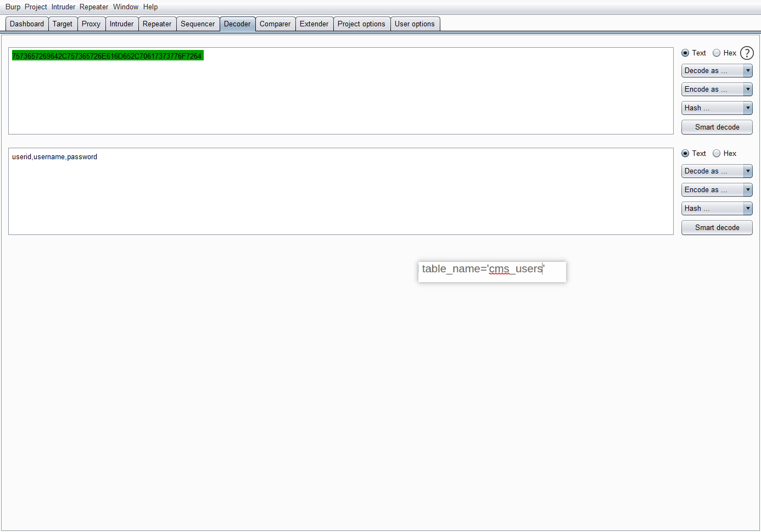The image size is (761, 532).
Task: Open the Intruder menu in menu bar
Action: 63,7
